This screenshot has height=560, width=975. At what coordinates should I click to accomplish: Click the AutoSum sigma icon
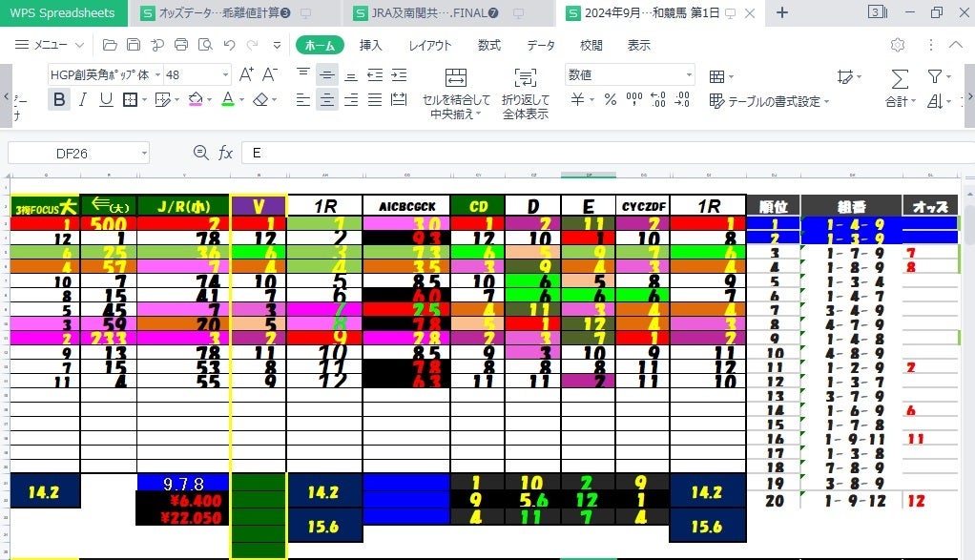[x=900, y=78]
